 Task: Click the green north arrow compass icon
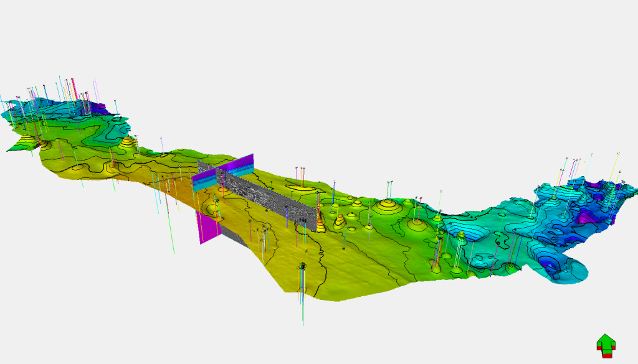606,346
